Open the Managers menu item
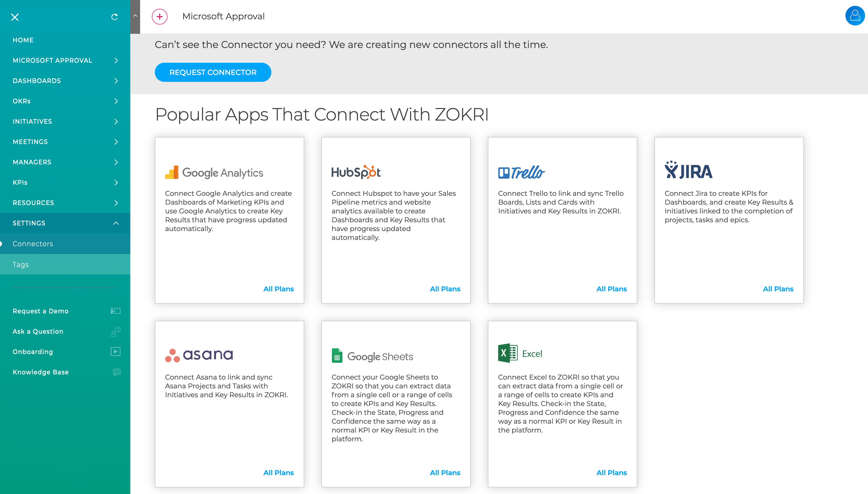868x494 pixels. pyautogui.click(x=65, y=162)
